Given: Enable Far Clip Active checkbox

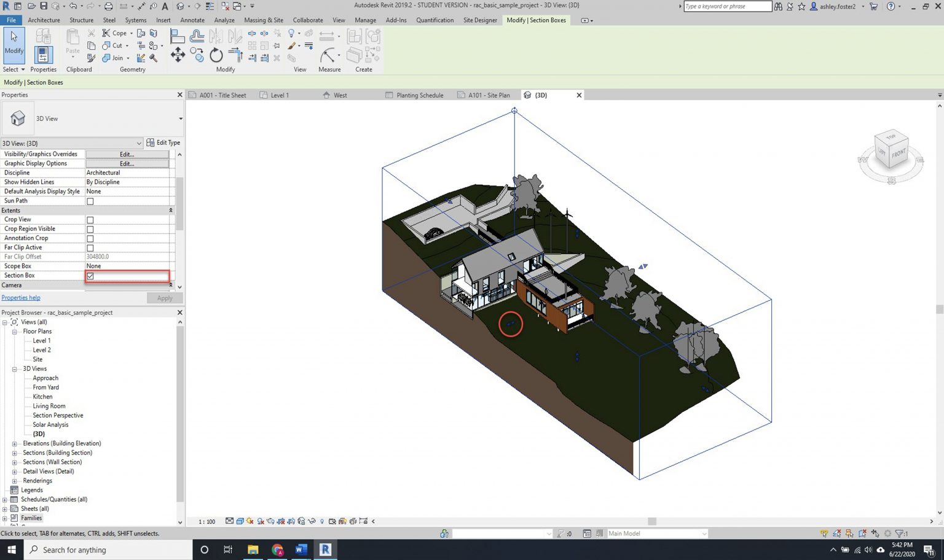Looking at the screenshot, I should click(x=90, y=247).
